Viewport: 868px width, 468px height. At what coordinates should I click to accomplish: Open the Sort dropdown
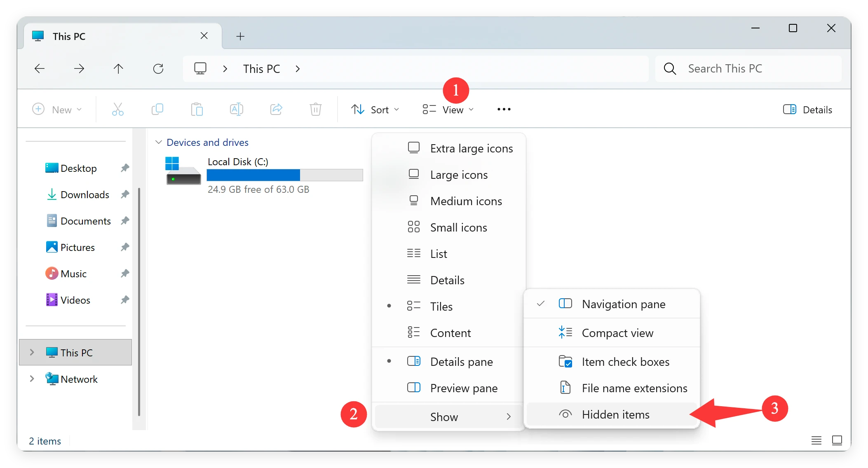375,110
